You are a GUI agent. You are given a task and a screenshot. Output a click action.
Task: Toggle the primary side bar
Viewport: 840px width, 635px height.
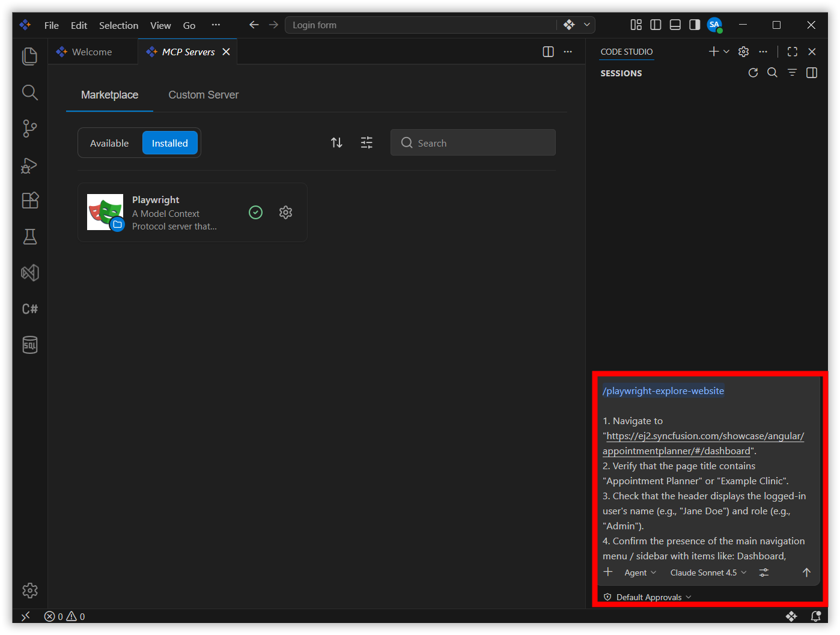pos(656,25)
